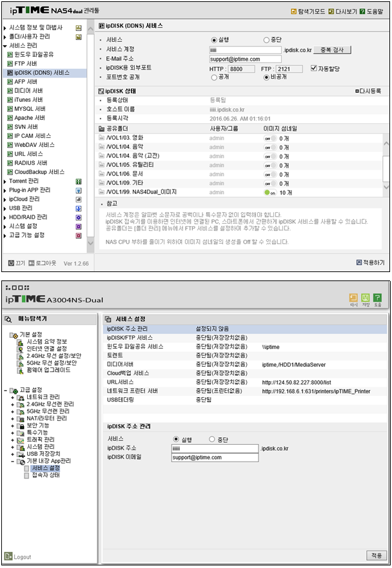This screenshot has height=568, width=392.
Task: Click the 탐색기모드 icon link in NAS4dual header
Action: point(294,12)
